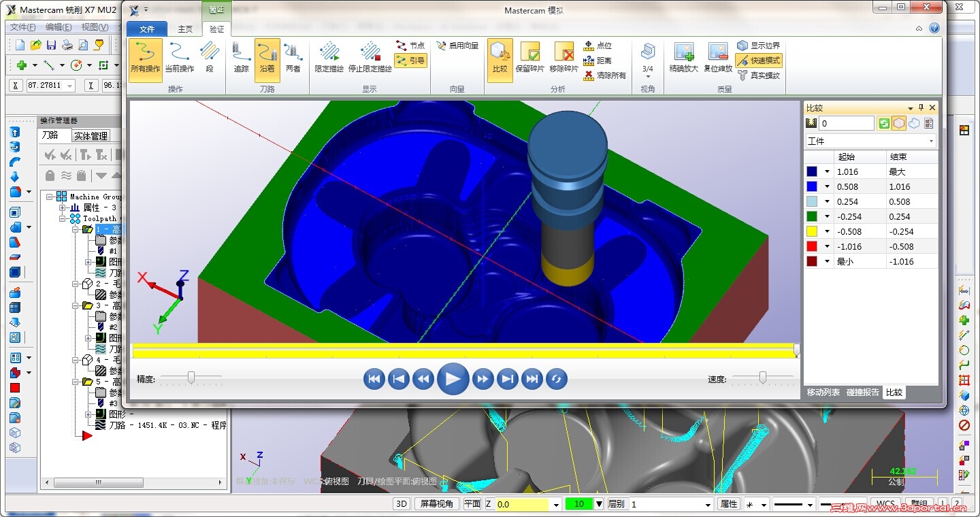Click the loop playback button
The width and height of the screenshot is (980, 517).
tap(556, 379)
